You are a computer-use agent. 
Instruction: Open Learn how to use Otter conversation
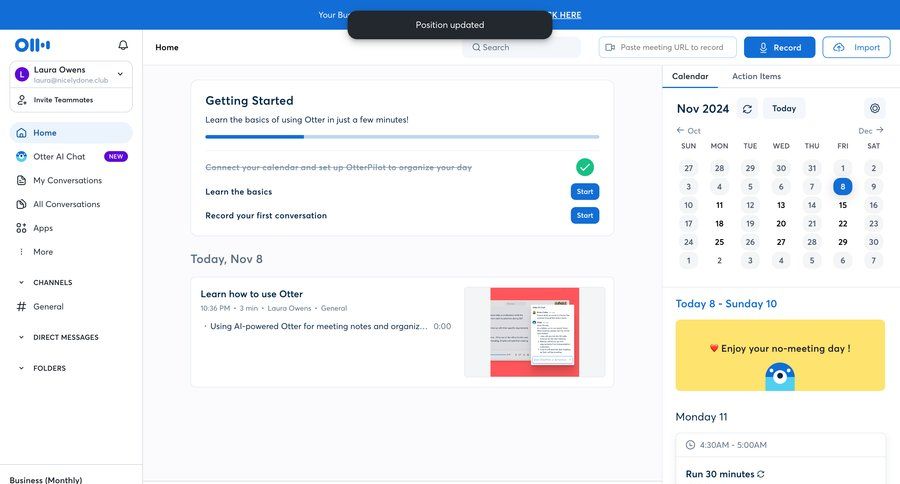tap(251, 294)
